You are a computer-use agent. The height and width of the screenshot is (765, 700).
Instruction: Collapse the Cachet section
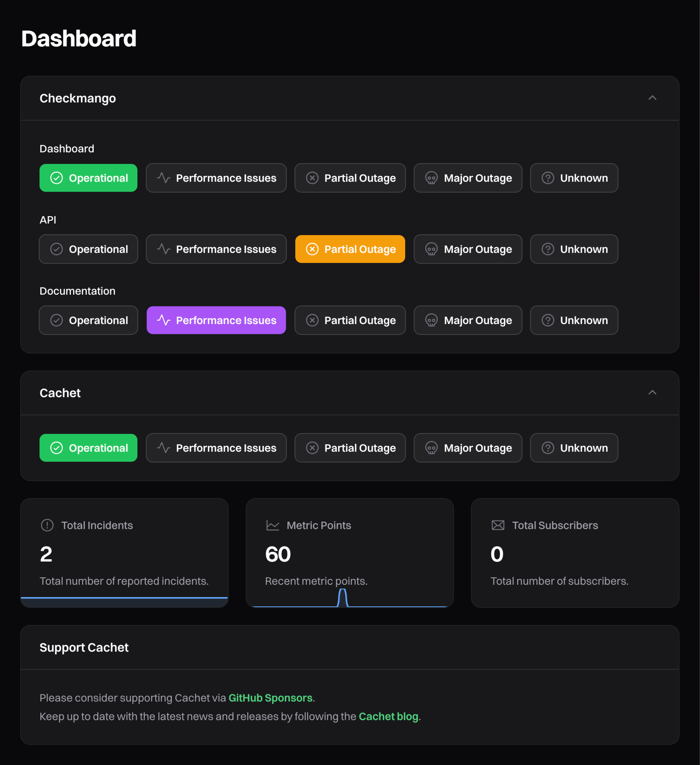pyautogui.click(x=653, y=393)
